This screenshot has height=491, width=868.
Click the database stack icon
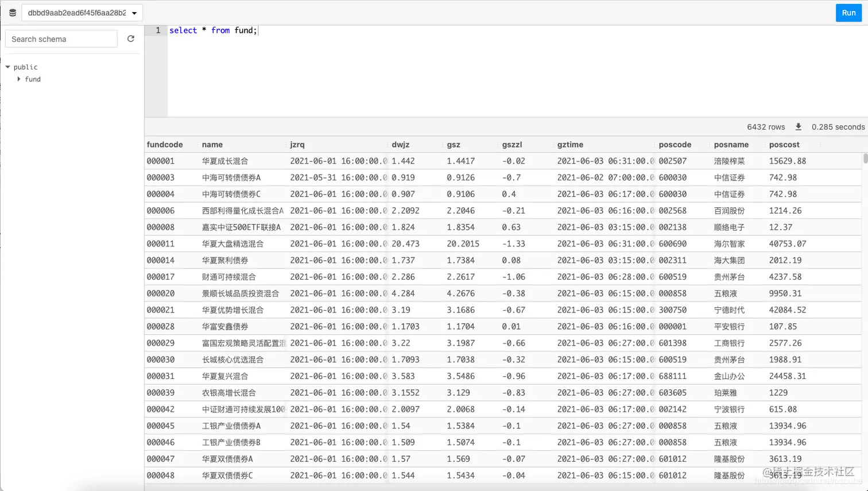[13, 13]
